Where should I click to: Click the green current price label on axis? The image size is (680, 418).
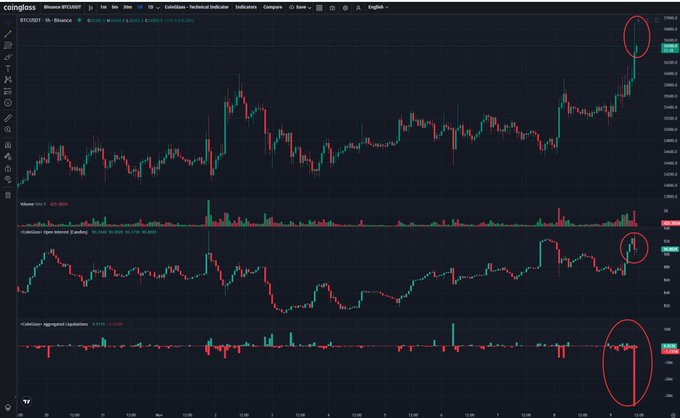point(670,48)
